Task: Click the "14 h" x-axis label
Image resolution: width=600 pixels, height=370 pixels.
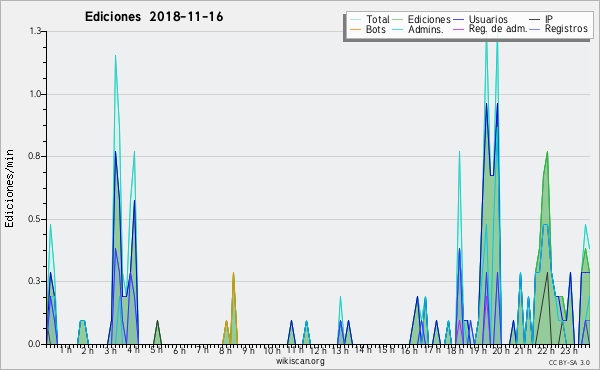Action: click(363, 350)
